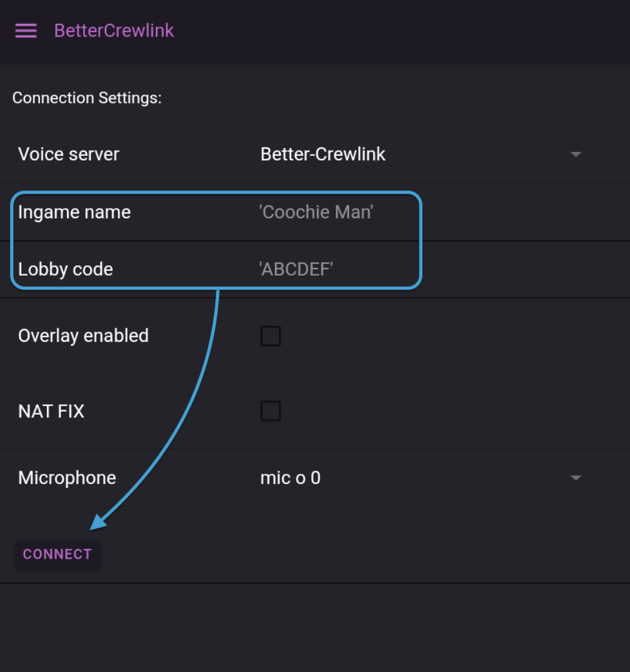Viewport: 630px width, 672px height.
Task: Click the Ingame name input field
Action: coord(316,212)
